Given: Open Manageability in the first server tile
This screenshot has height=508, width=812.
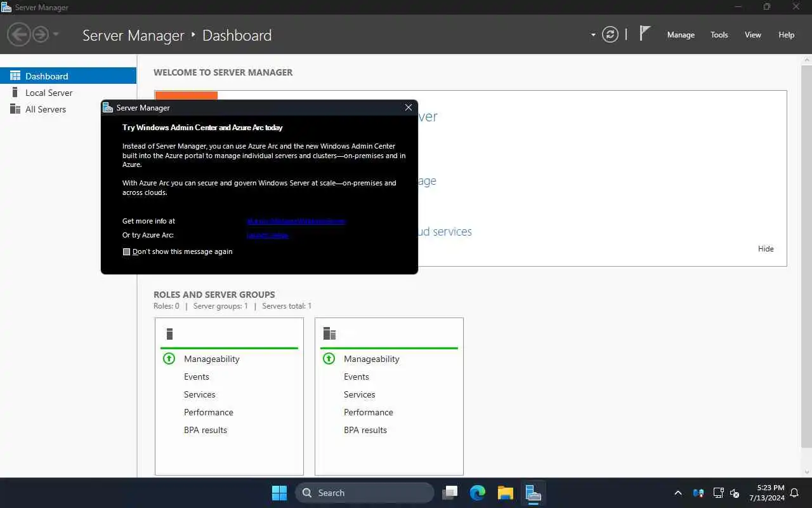Looking at the screenshot, I should (x=211, y=359).
